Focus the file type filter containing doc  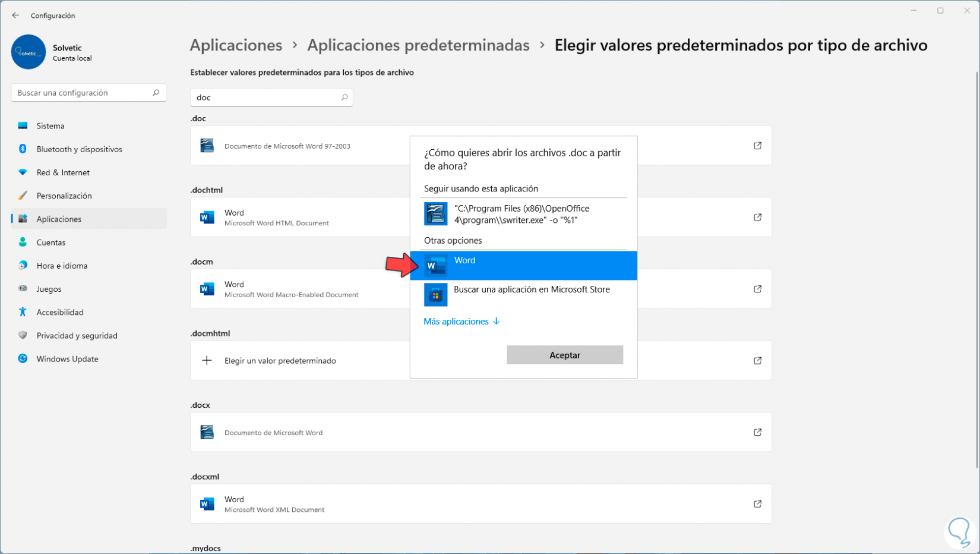tap(271, 97)
